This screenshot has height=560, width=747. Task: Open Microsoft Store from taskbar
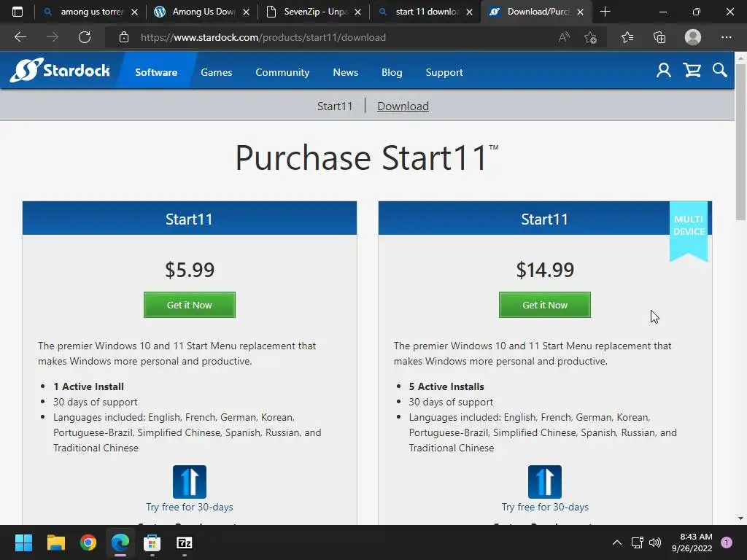pos(152,542)
